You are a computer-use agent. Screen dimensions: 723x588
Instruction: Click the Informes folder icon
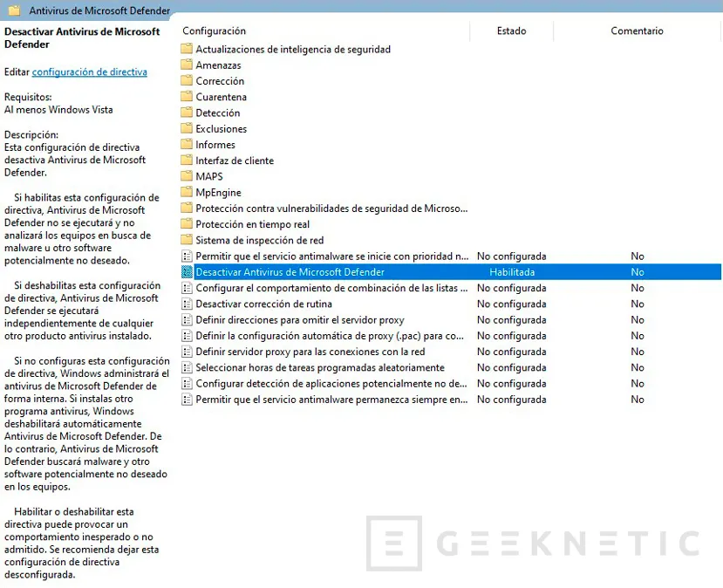tap(187, 144)
